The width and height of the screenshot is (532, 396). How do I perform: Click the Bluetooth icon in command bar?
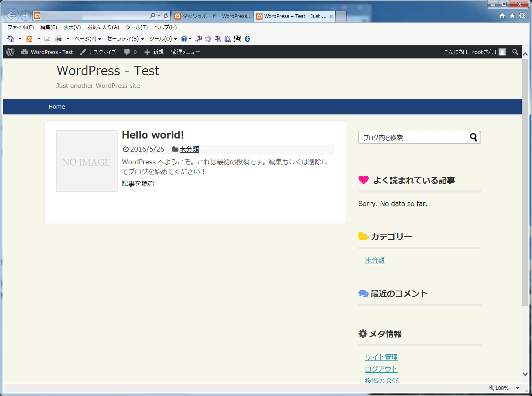(247, 39)
